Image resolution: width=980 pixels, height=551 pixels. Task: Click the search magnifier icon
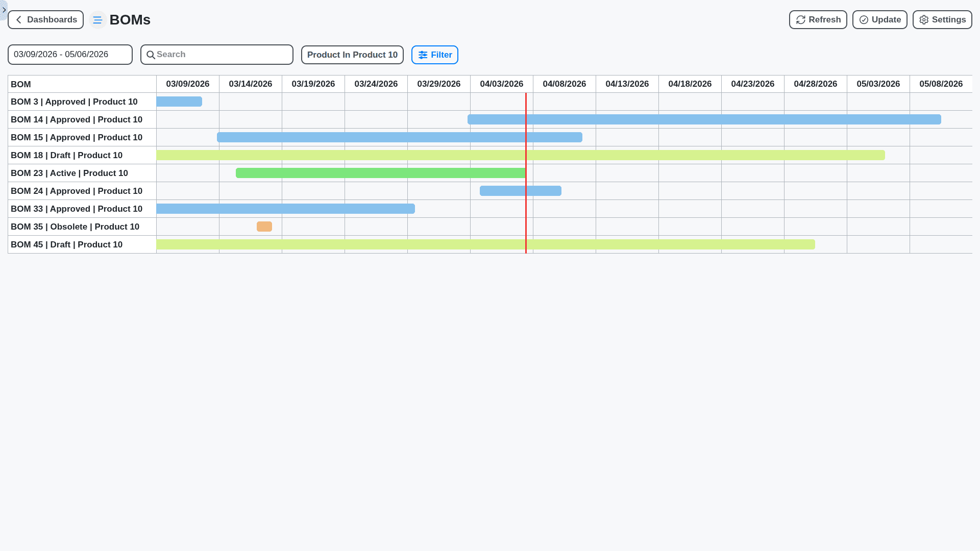(152, 55)
